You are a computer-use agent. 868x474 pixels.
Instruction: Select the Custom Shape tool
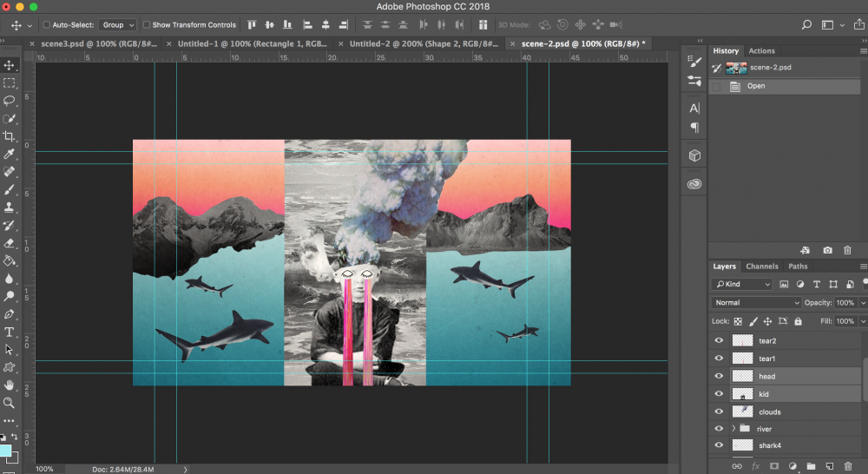coord(9,367)
